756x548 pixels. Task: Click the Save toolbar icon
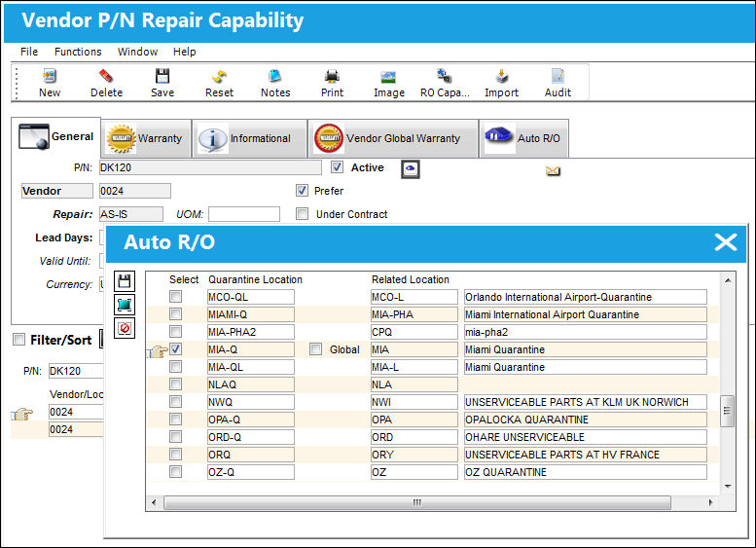(162, 83)
